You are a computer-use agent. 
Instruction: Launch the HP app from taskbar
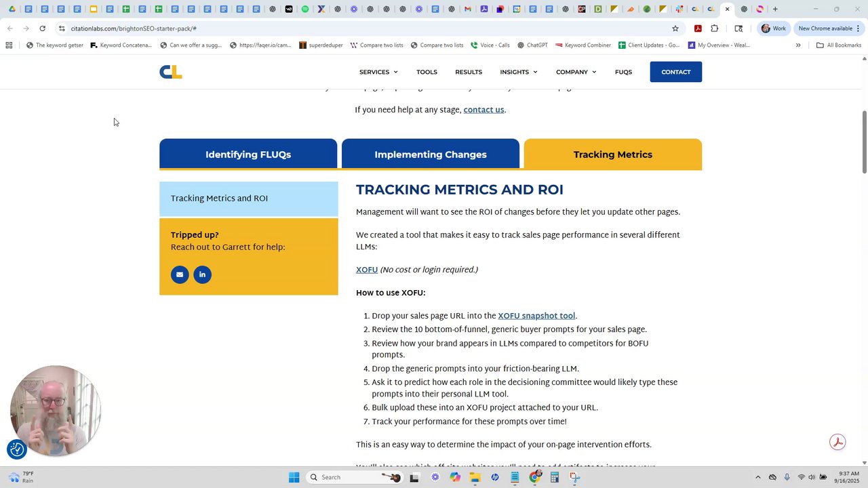pyautogui.click(x=495, y=477)
